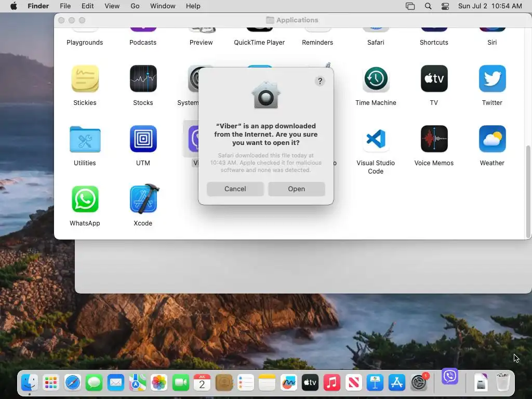Open Keynote from the Dock
The height and width of the screenshot is (399, 532).
pos(375,383)
